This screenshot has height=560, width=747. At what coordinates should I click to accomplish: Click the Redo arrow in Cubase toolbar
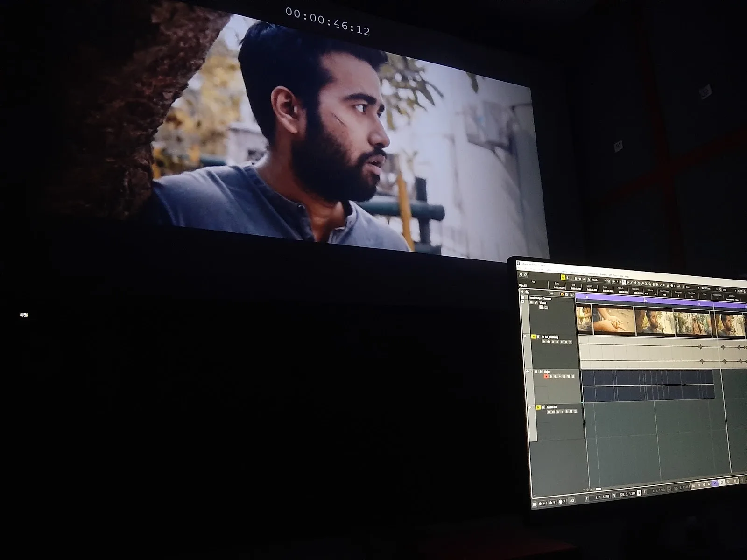click(x=526, y=275)
